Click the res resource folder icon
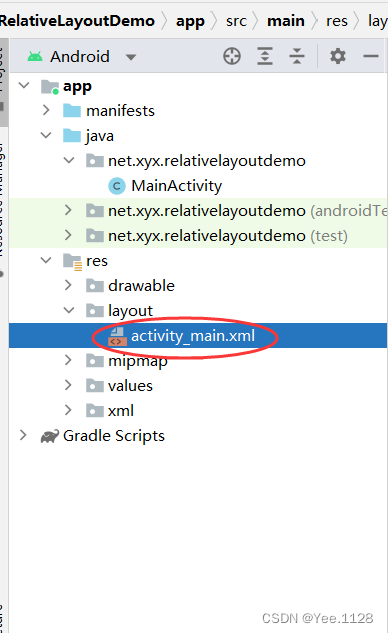388x633 pixels. pos(73,262)
